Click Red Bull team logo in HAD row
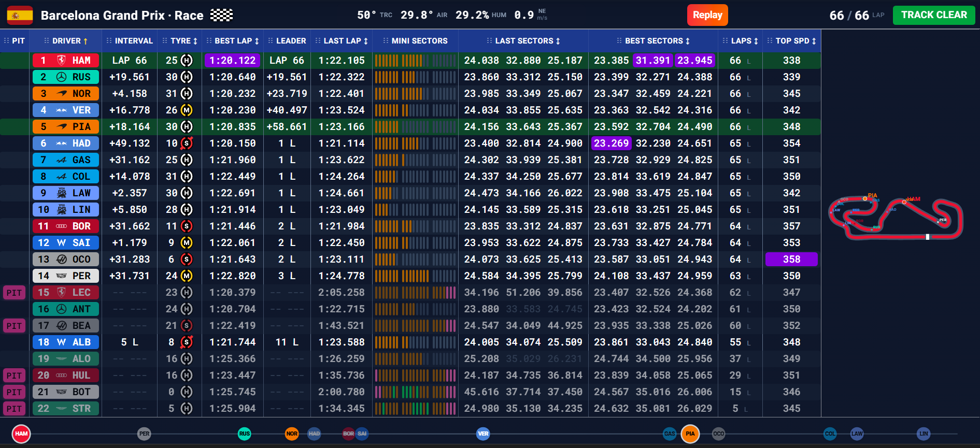This screenshot has height=448, width=980. (62, 143)
